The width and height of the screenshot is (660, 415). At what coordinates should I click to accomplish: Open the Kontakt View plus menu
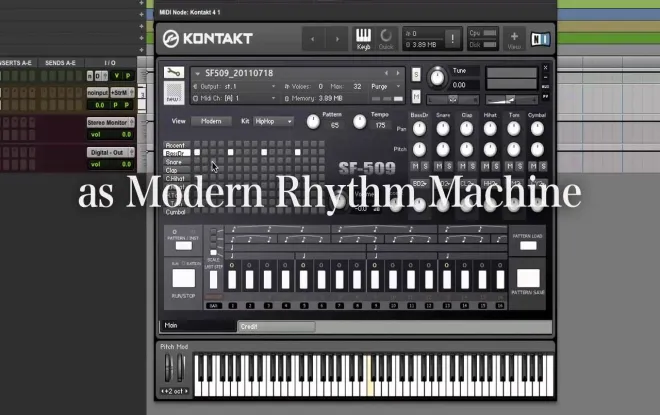(x=514, y=40)
